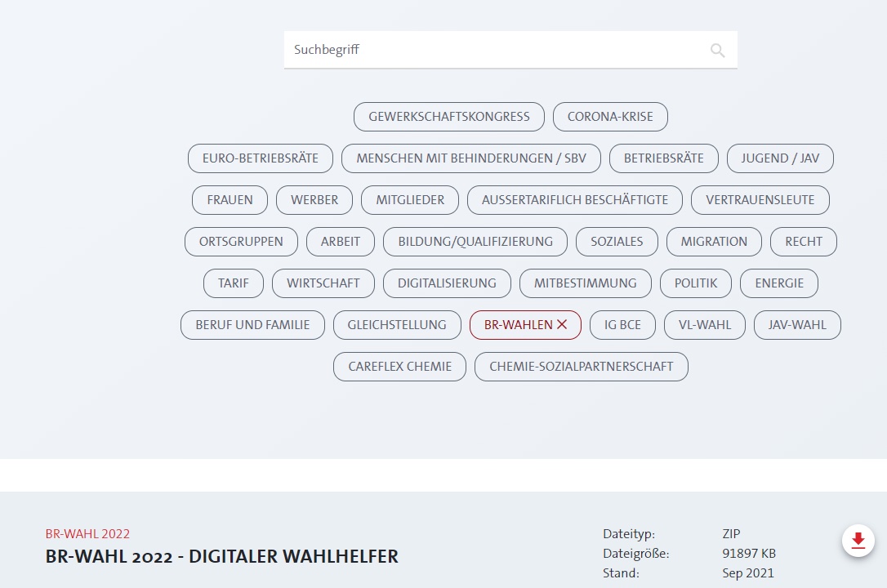Click the search magnifier icon

[x=717, y=50]
